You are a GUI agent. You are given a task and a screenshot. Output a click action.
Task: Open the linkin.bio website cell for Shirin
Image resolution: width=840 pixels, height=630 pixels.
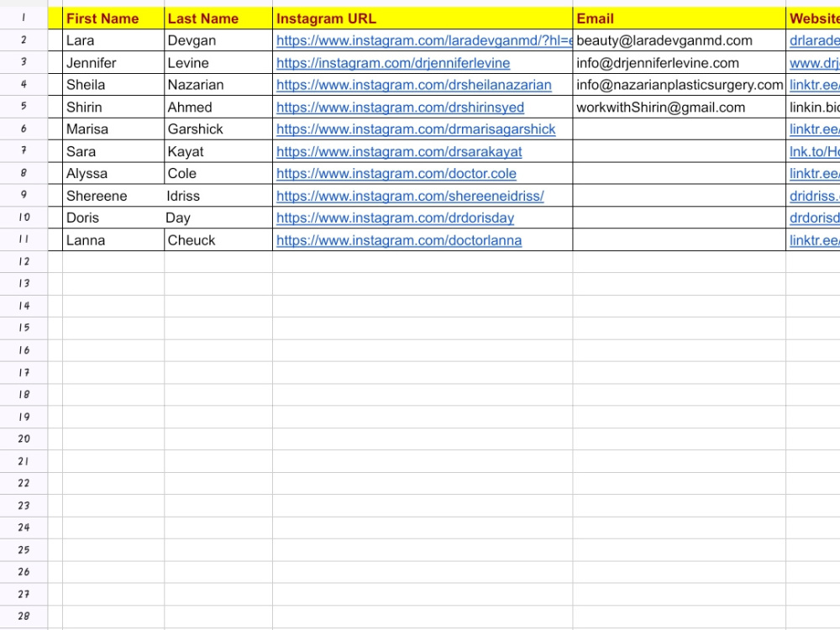tap(814, 108)
